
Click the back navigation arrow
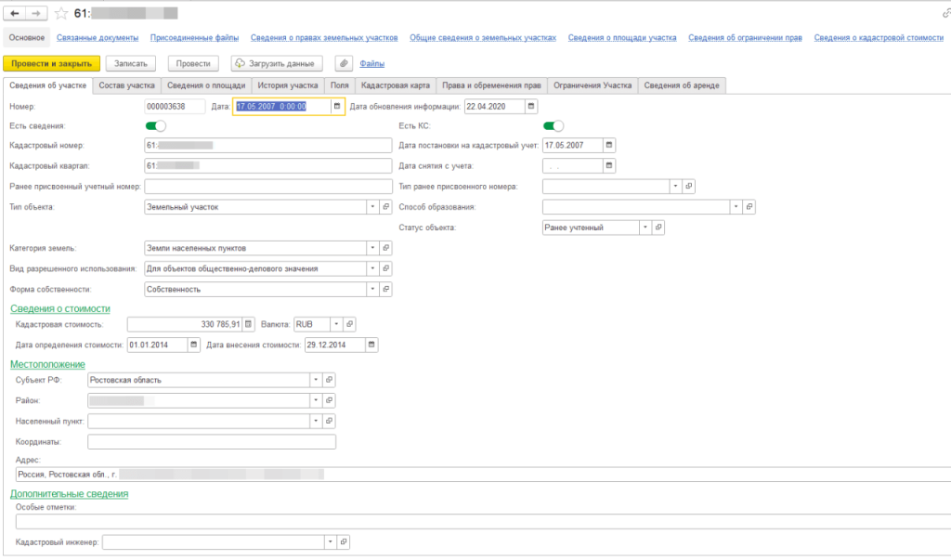[15, 14]
